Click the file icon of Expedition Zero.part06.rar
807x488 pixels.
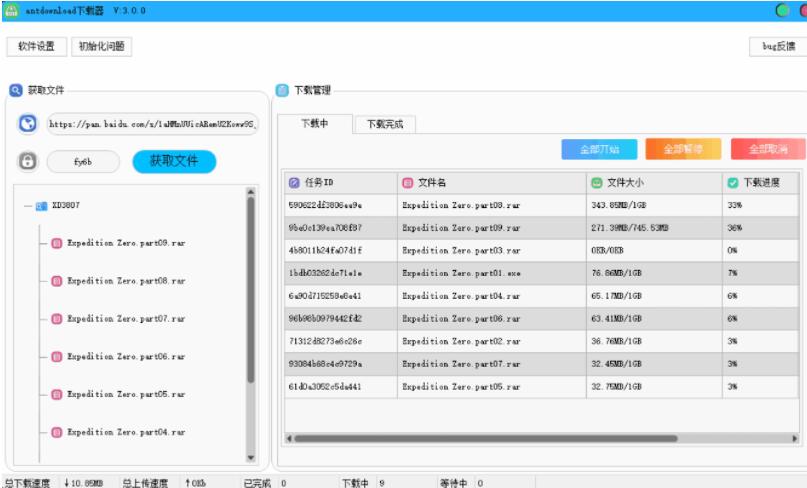point(57,357)
